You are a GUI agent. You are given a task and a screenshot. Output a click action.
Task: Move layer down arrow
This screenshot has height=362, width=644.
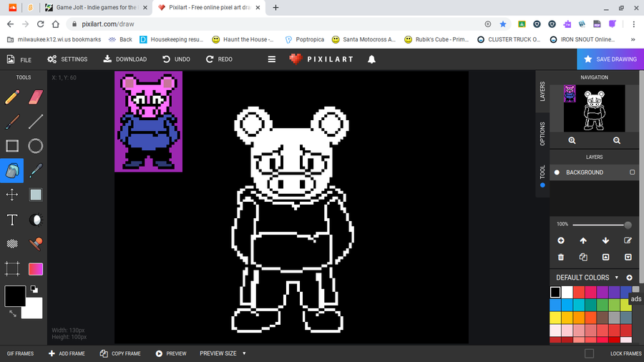tap(605, 240)
